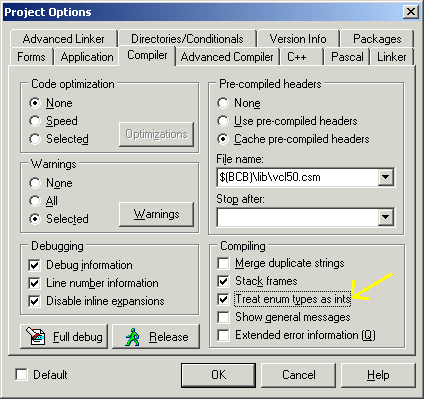Close the Project Options dialog
This screenshot has width=424, height=399.
411,12
